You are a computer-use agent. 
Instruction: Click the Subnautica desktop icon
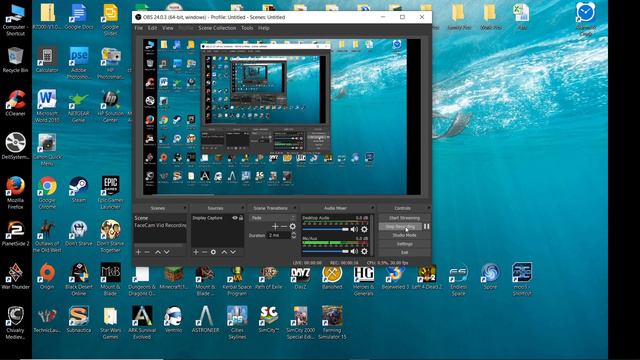78,319
